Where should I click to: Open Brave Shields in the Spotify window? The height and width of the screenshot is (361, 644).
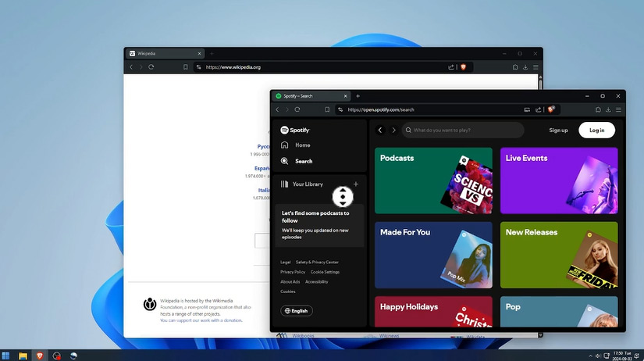click(x=551, y=109)
